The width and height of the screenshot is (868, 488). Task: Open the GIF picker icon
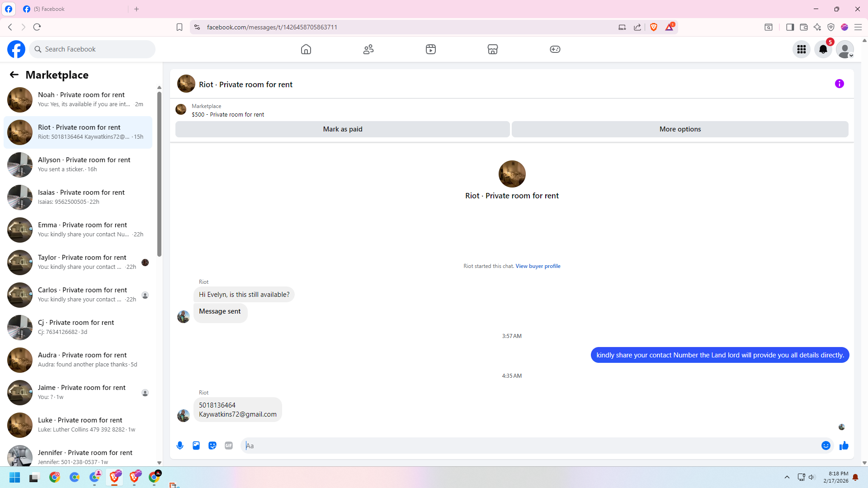coord(229,446)
